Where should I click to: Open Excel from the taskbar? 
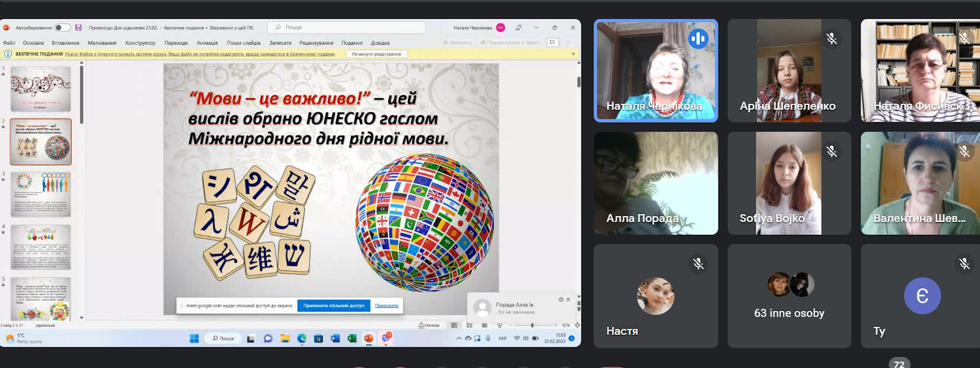[x=352, y=338]
